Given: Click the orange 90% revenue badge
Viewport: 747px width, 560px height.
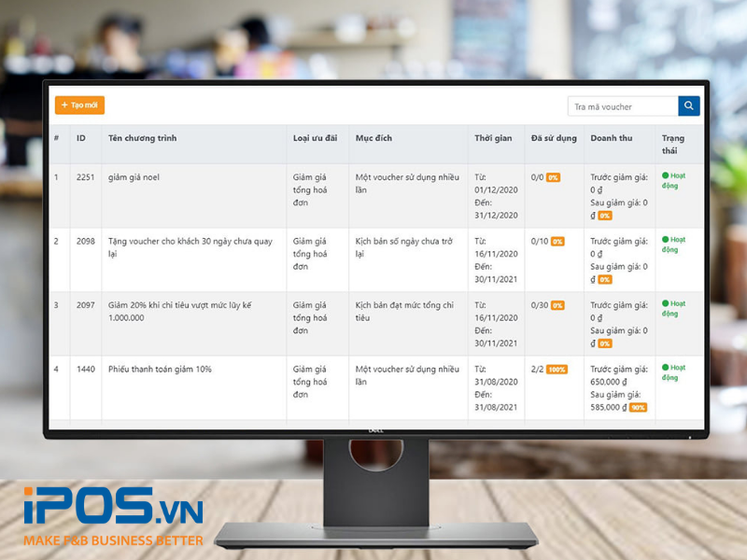Looking at the screenshot, I should (x=638, y=408).
